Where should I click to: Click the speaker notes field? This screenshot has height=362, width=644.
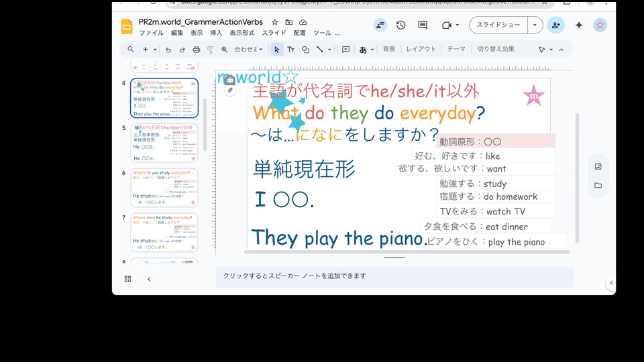click(x=394, y=276)
